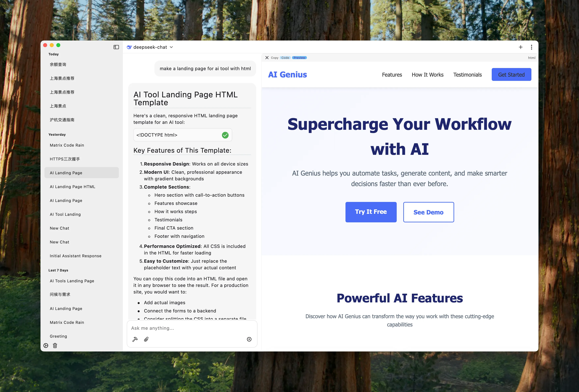This screenshot has height=392, width=579.
Task: Copy the generated HTML code
Action: point(275,58)
